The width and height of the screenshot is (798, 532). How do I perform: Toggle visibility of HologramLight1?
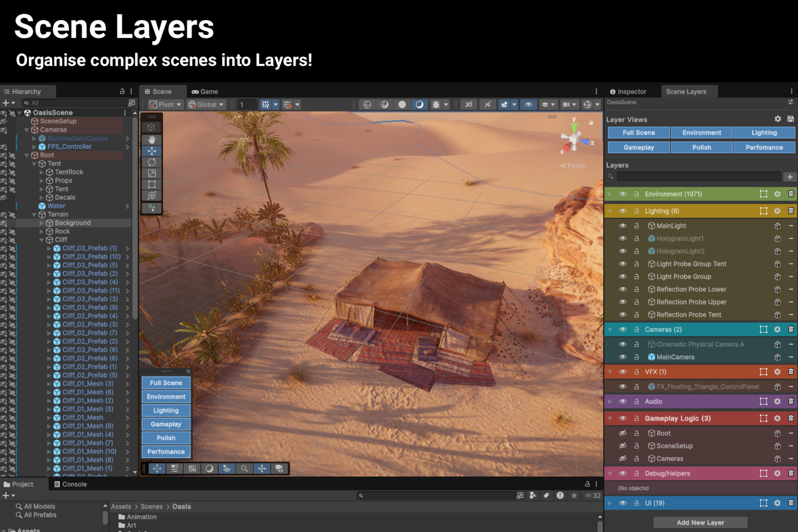point(622,239)
